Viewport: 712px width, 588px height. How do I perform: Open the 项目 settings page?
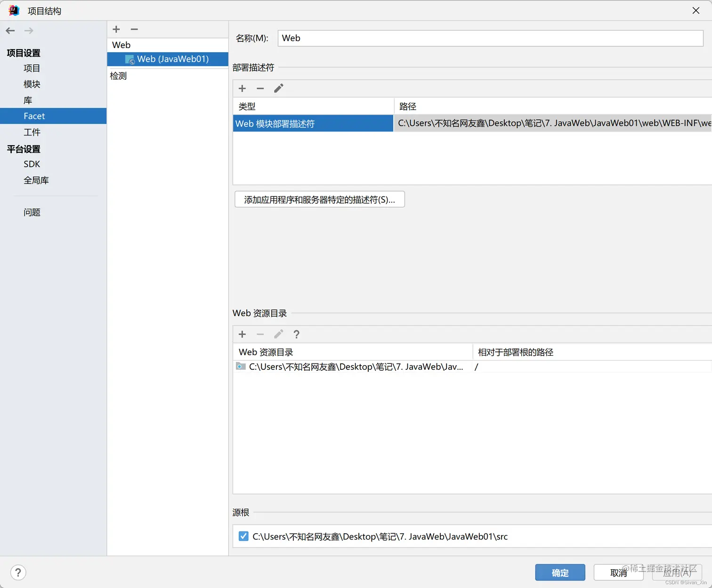[32, 68]
